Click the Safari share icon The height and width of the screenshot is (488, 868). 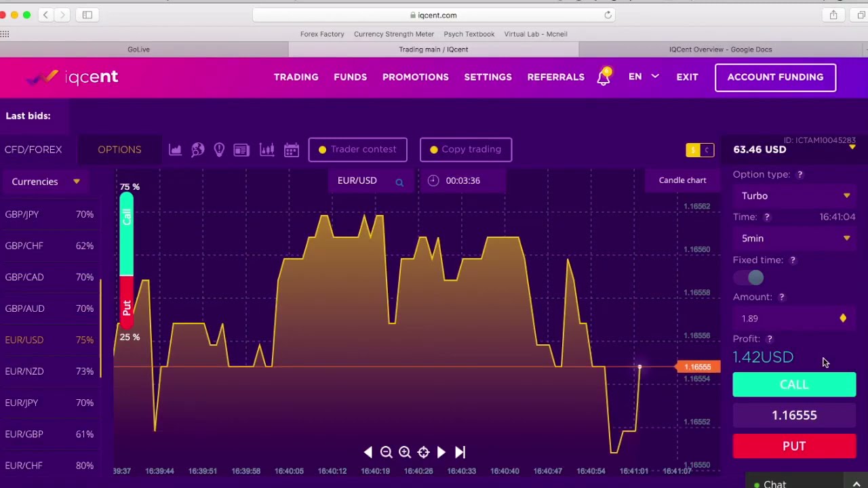tap(833, 15)
